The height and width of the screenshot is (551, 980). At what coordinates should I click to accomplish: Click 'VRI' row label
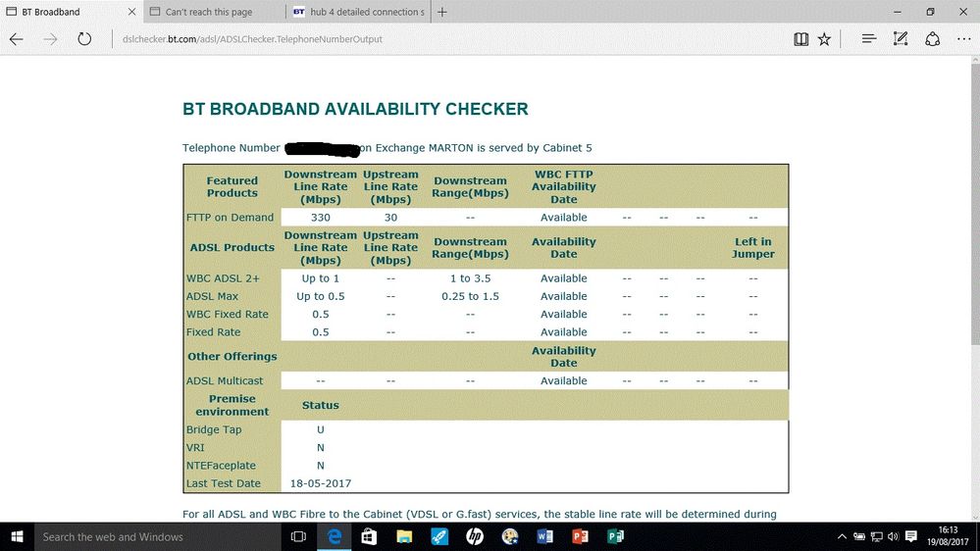(x=195, y=448)
